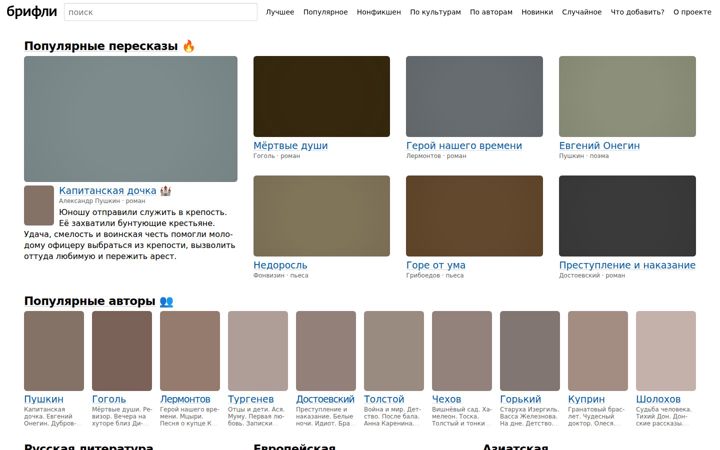Open the Шолохов author link
Screen dimensions: 720x450
point(658,399)
